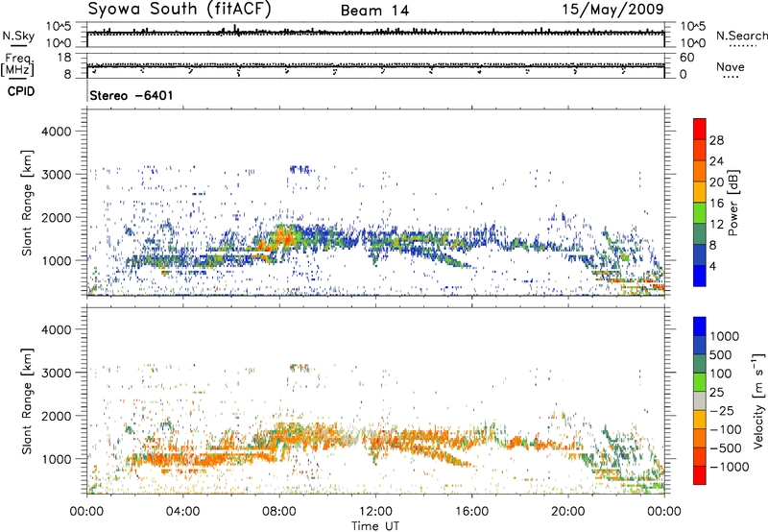The width and height of the screenshot is (768, 532).
Task: Click the '-1000' value on Velocity colorbar
Action: point(730,467)
